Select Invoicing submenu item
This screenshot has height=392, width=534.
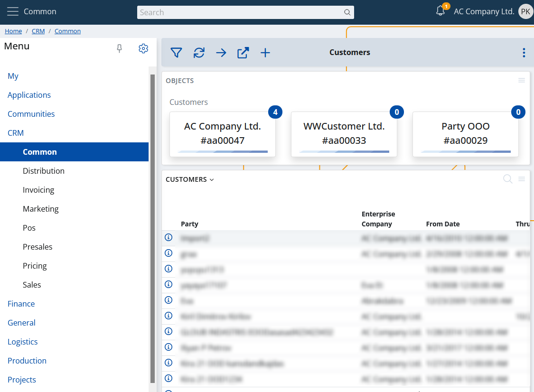[x=38, y=190]
